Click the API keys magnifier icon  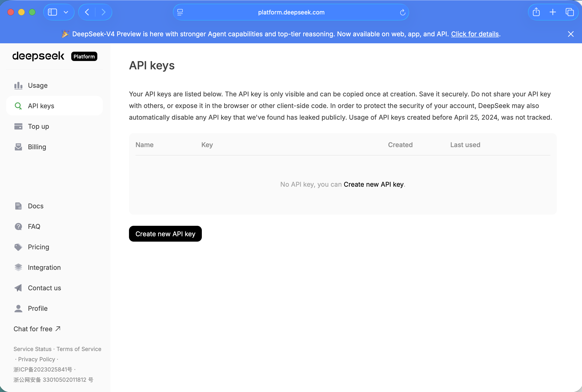click(x=18, y=106)
